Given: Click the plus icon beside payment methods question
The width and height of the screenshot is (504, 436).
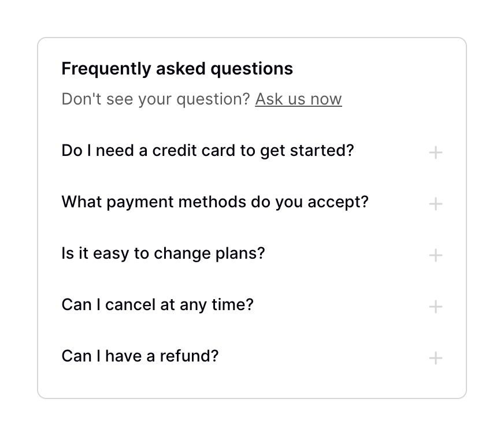Looking at the screenshot, I should 435,203.
